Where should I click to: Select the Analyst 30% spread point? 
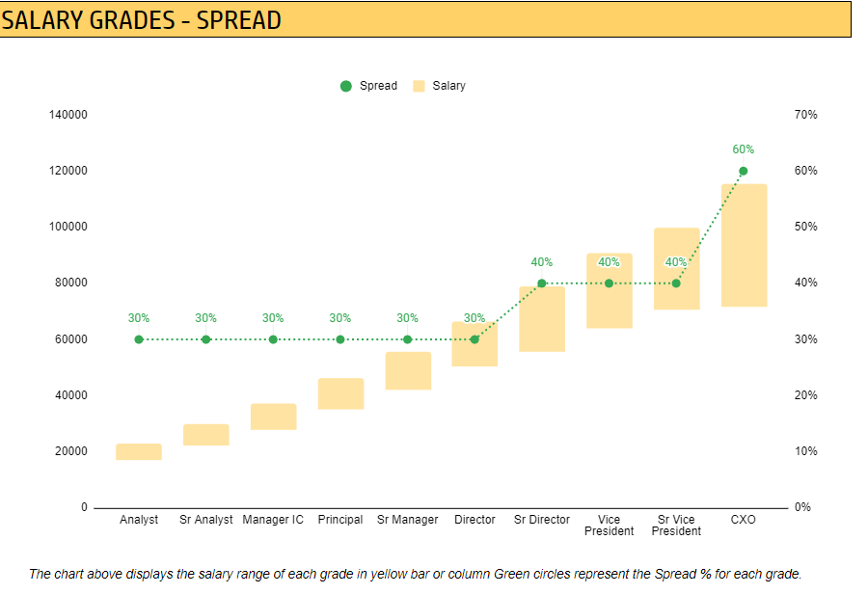click(x=139, y=339)
